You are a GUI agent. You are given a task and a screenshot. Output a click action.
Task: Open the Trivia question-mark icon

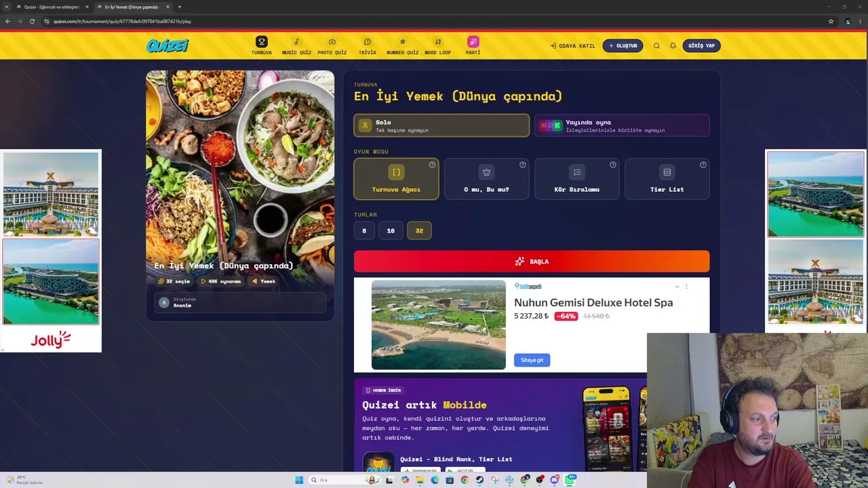368,42
